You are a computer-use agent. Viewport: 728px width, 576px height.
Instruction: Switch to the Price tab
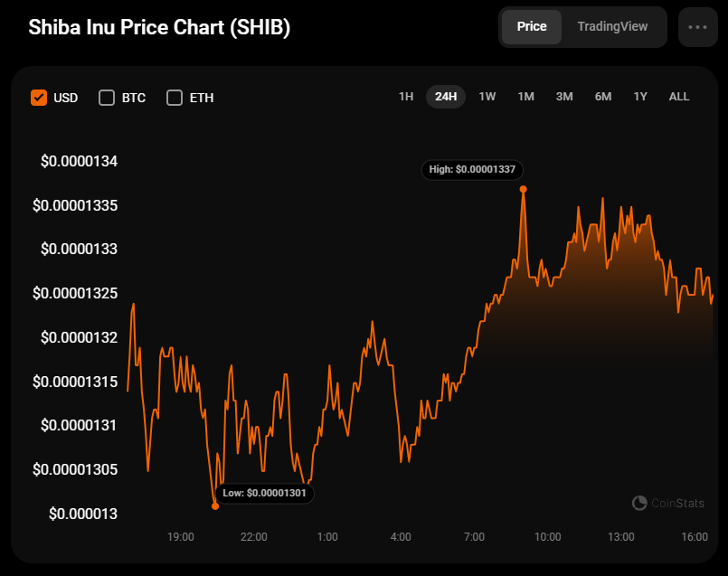pyautogui.click(x=532, y=26)
